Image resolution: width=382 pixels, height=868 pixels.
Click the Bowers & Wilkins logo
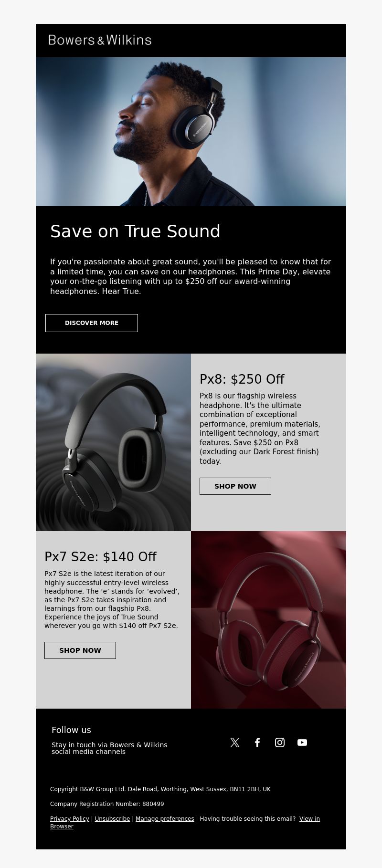pos(100,40)
